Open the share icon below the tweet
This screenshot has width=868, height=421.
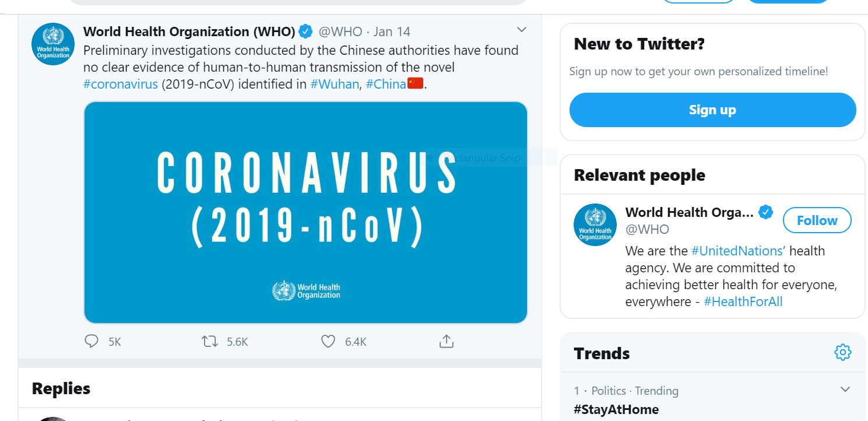click(x=446, y=341)
